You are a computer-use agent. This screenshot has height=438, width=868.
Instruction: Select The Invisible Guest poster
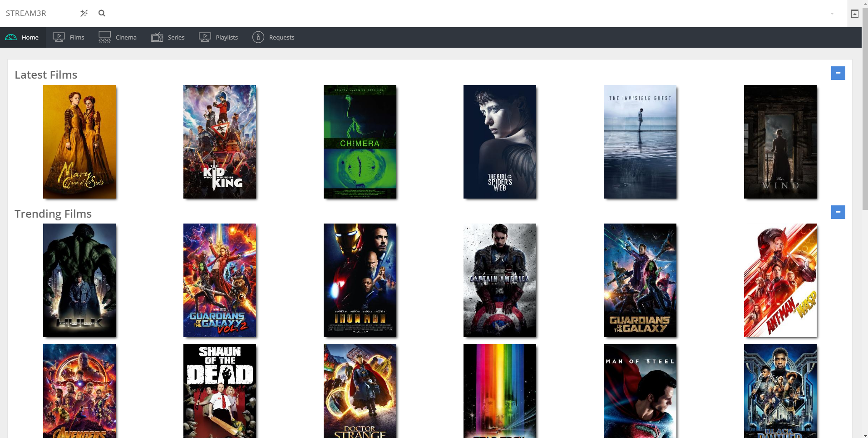(x=640, y=142)
